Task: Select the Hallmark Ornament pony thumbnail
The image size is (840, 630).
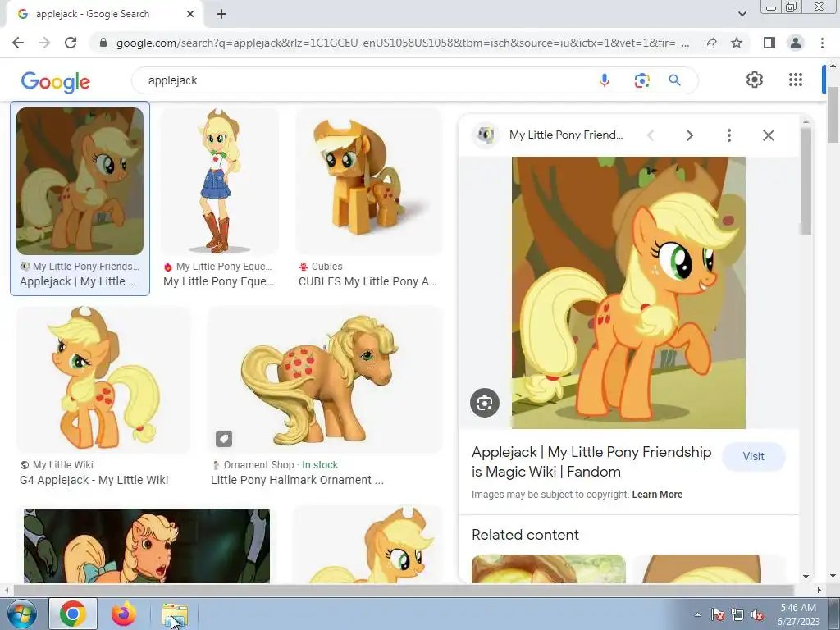Action: point(325,379)
